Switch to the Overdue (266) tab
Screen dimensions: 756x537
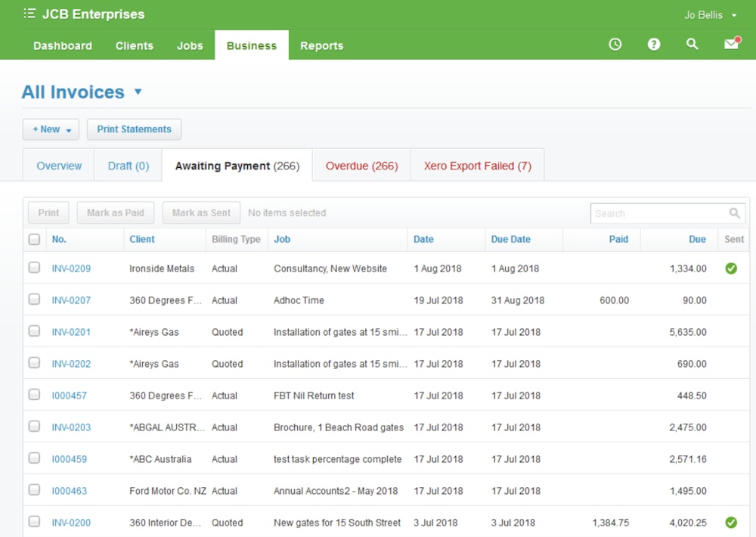361,166
